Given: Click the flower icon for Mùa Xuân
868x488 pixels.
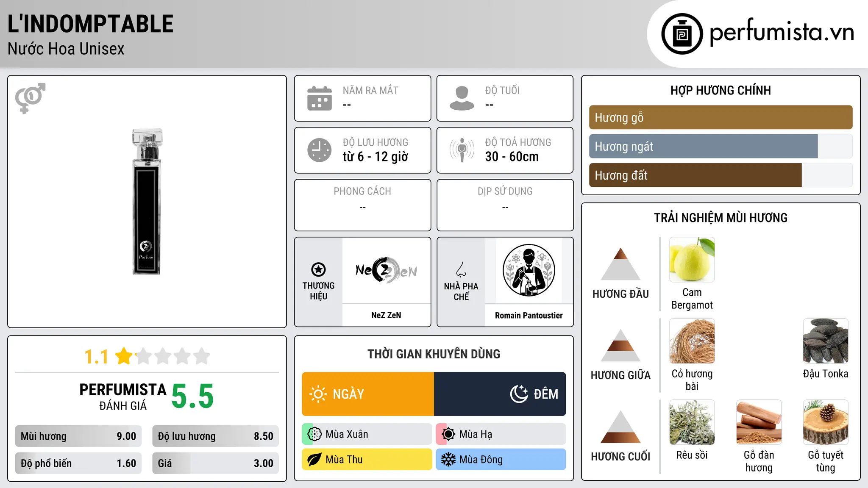Looking at the screenshot, I should tap(314, 434).
